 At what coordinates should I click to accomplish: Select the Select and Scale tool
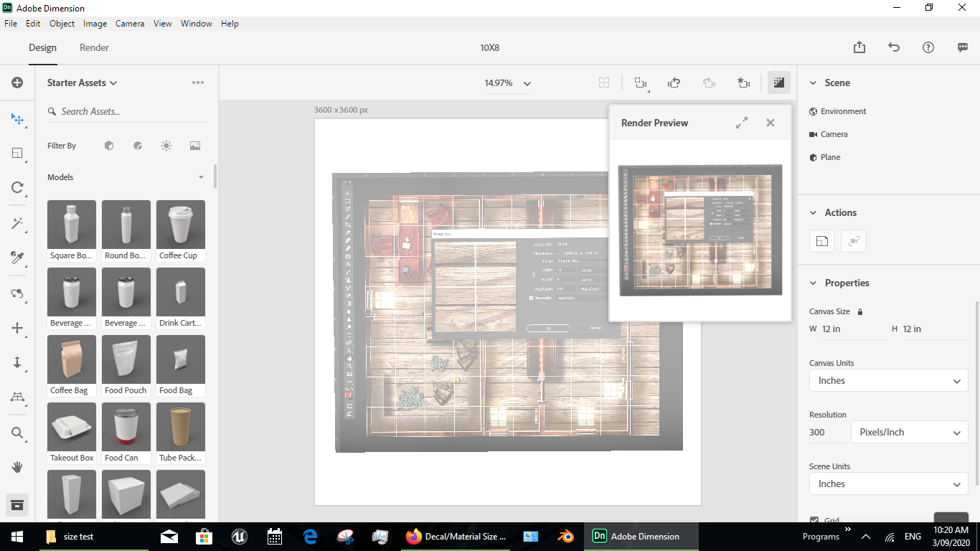pyautogui.click(x=17, y=154)
